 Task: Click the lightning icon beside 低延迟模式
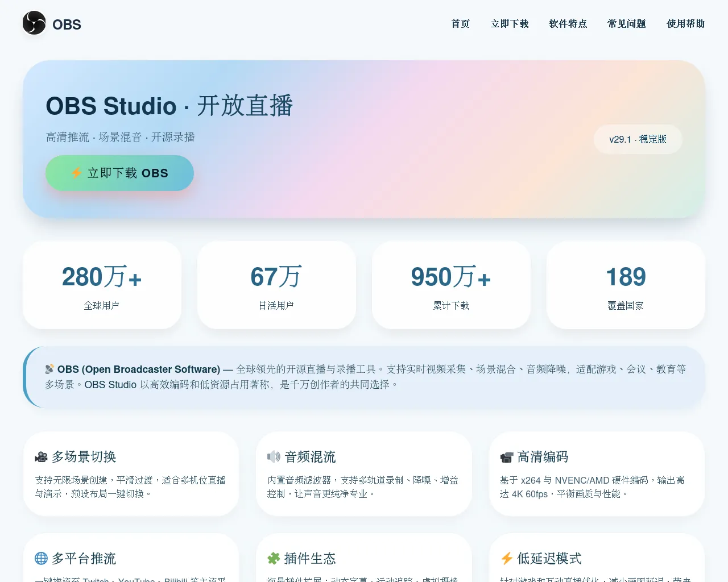507,559
